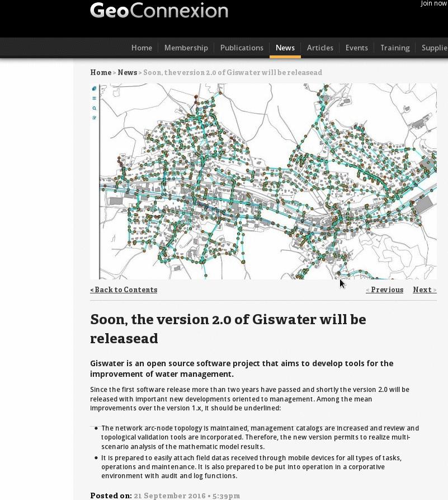Click the Home breadcrumb link

coord(101,72)
